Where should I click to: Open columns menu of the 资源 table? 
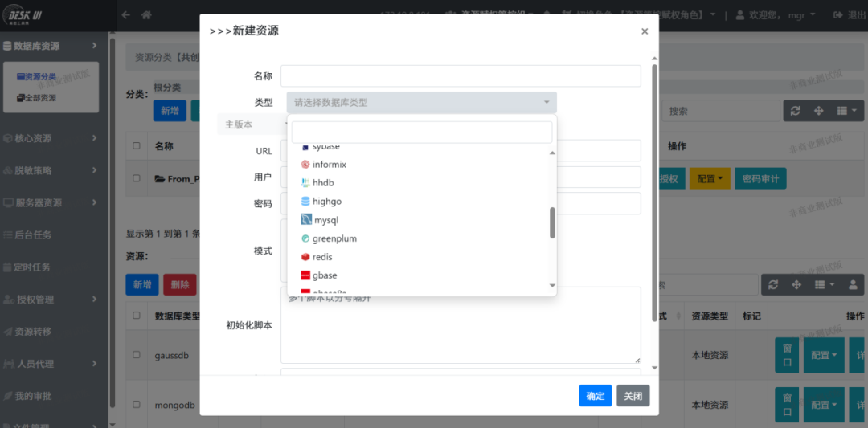(825, 284)
